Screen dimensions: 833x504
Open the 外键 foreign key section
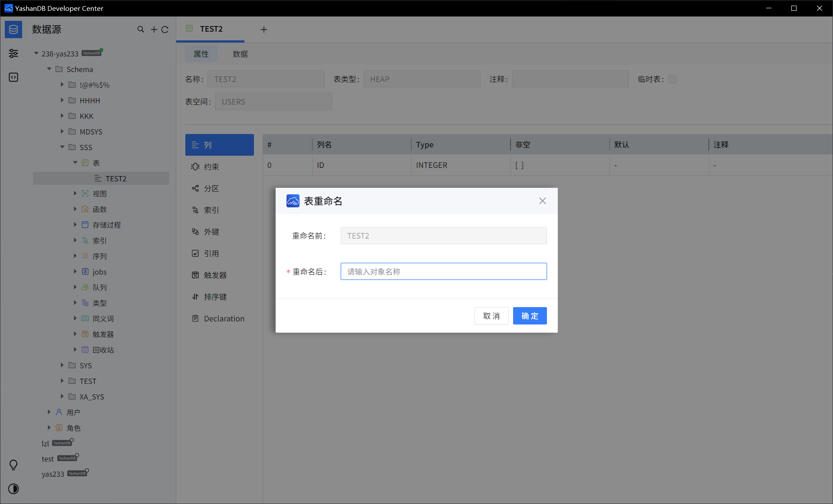click(x=220, y=232)
